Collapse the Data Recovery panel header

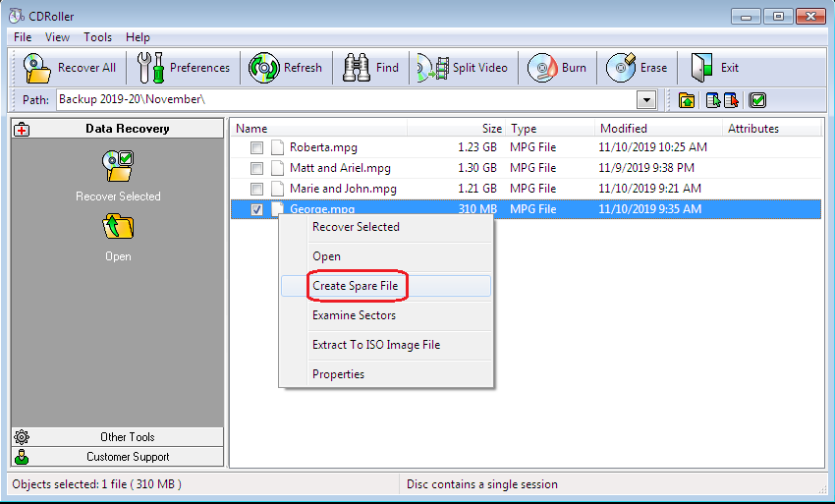(118, 129)
